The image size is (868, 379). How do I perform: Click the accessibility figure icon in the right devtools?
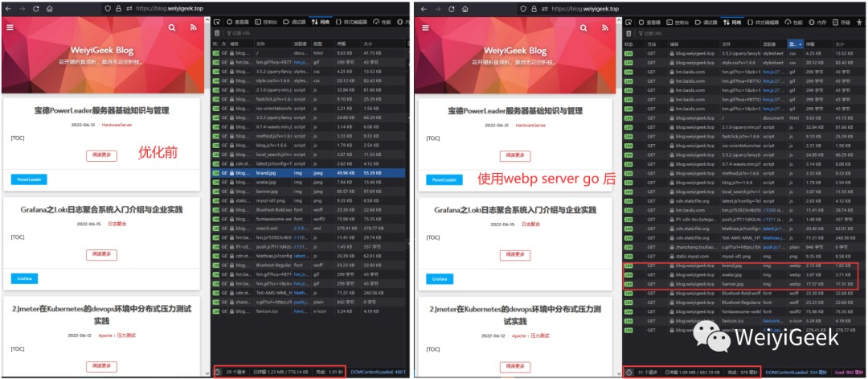tap(860, 23)
